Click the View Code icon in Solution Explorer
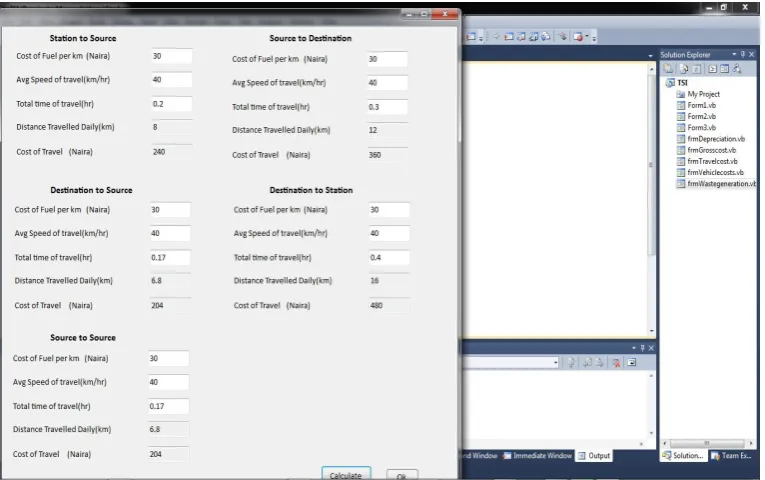Image resolution: width=765 pixels, height=480 pixels. point(712,69)
